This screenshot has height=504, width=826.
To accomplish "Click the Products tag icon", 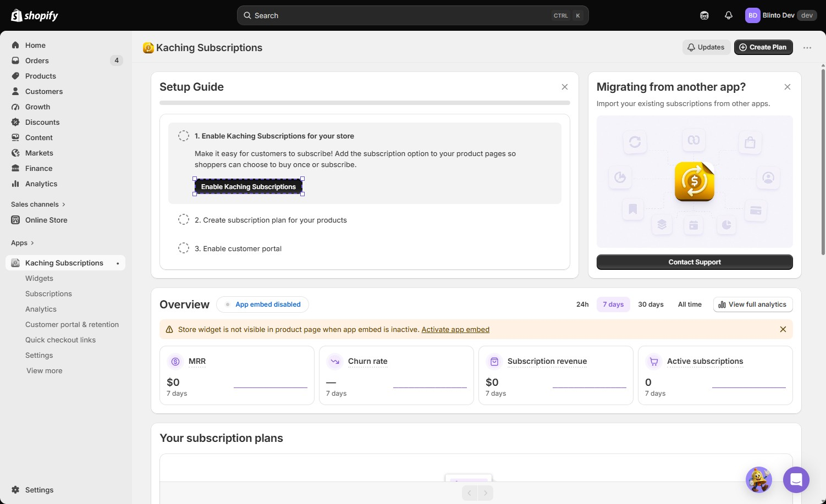I will click(15, 76).
